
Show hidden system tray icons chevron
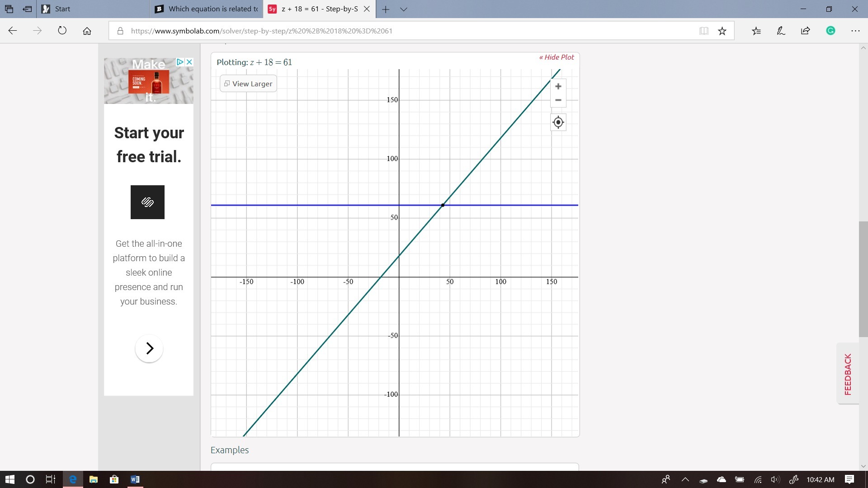[685, 479]
